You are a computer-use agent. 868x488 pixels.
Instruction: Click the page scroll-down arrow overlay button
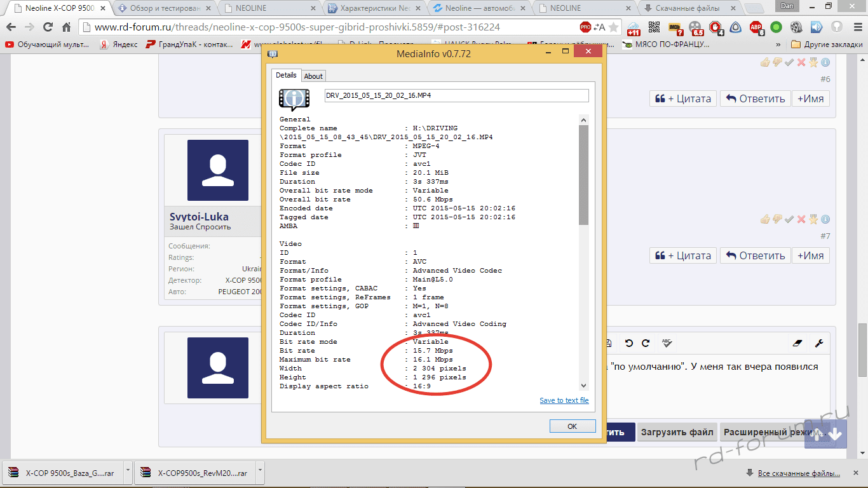(835, 435)
